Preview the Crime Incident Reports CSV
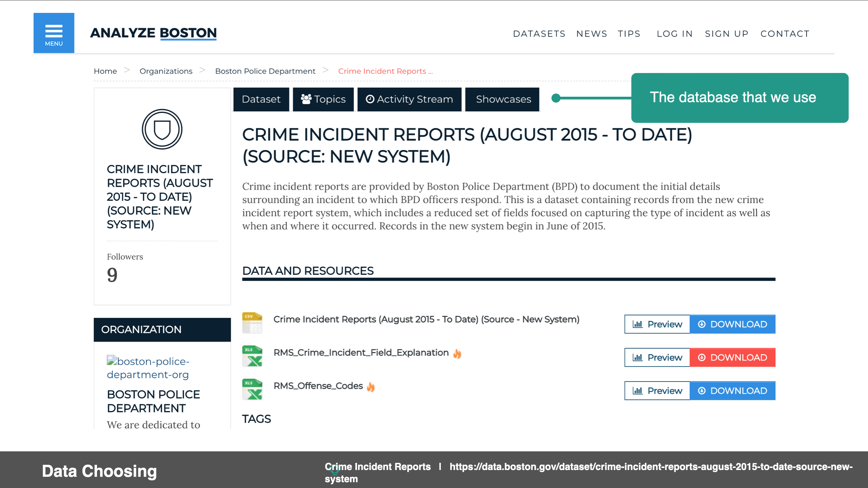Viewport: 868px width, 488px height. pos(657,324)
